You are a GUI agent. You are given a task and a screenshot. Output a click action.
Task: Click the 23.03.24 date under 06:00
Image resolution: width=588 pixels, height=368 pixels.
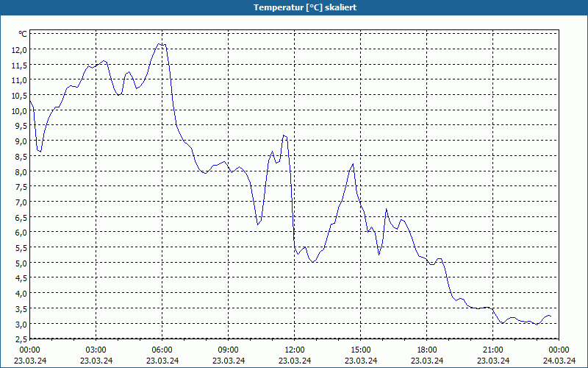[162, 361]
